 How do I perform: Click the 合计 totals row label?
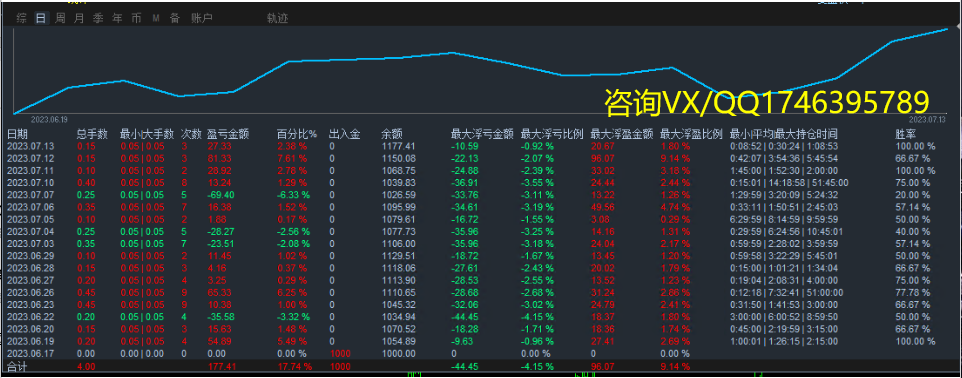17,367
